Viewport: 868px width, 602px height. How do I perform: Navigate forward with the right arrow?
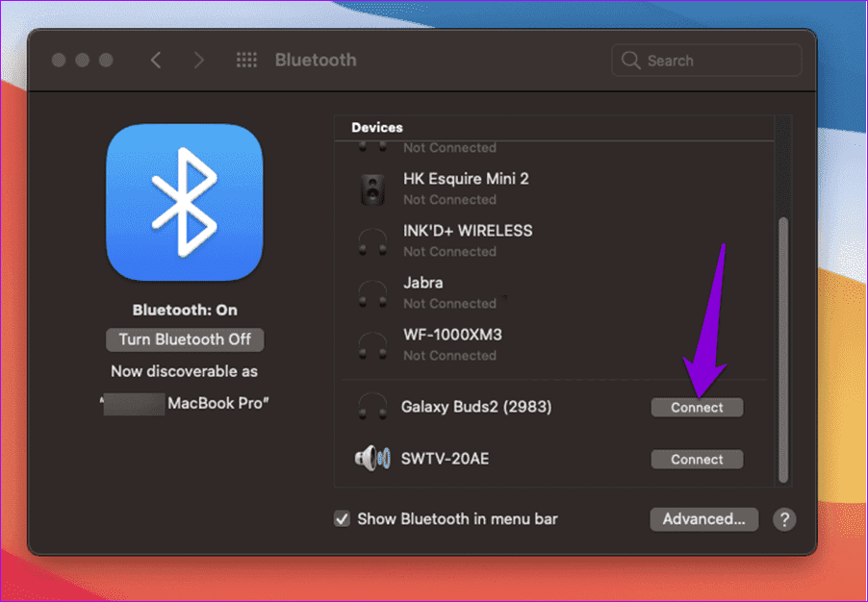(198, 60)
